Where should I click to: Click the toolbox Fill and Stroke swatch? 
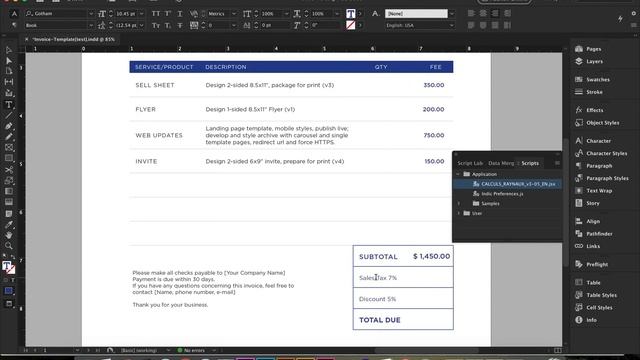click(9, 267)
